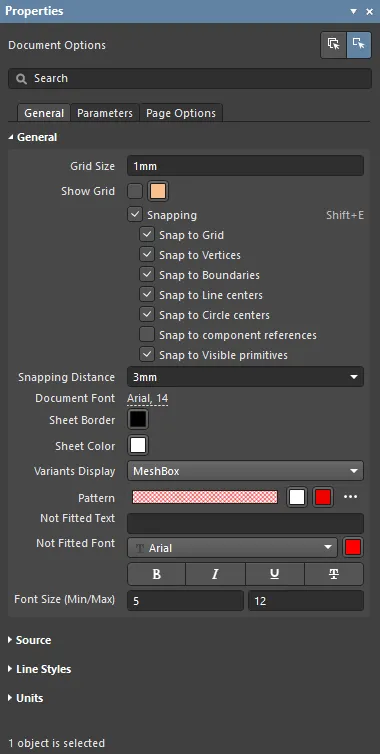
Task: Open the Snapping Distance dropdown
Action: tap(245, 377)
